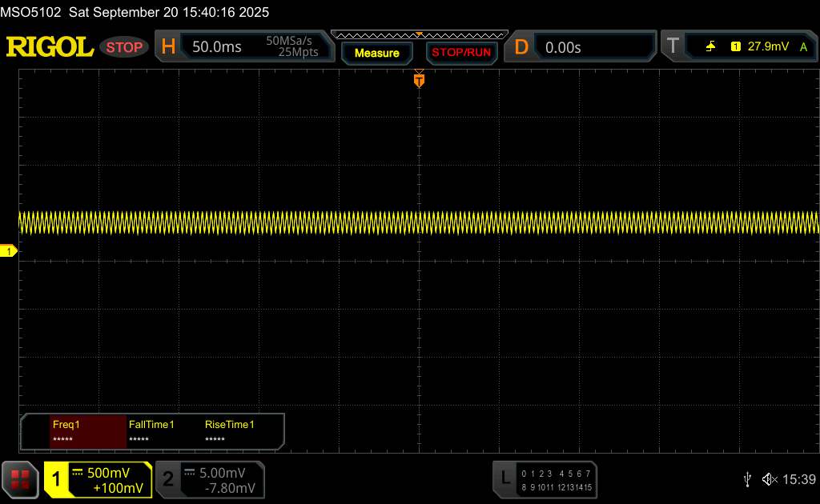Click the channel 1 ground level marker
This screenshot has width=820, height=504.
click(x=10, y=252)
